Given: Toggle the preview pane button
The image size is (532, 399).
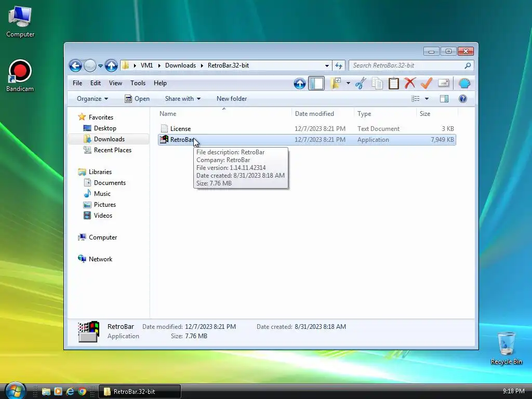Looking at the screenshot, I should (444, 99).
